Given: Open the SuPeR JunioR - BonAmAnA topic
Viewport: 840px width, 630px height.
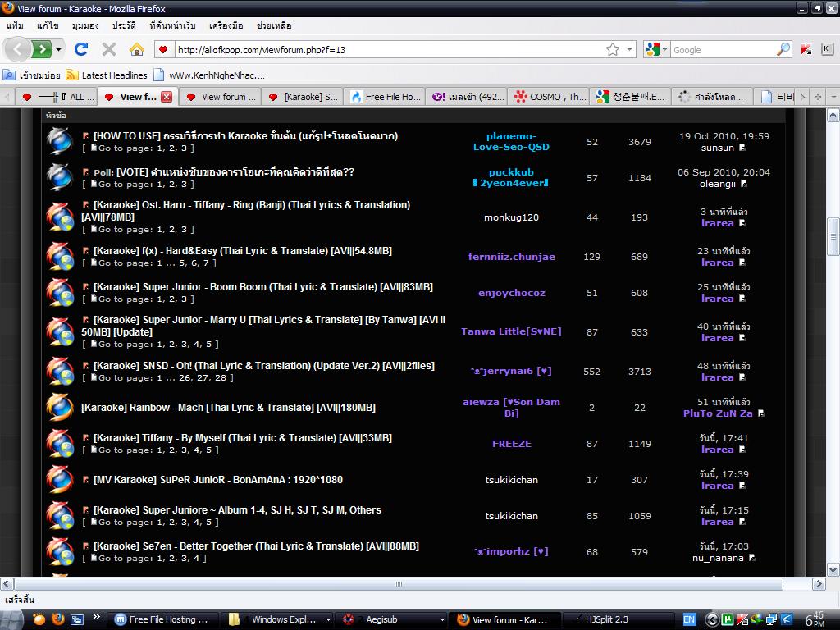Looking at the screenshot, I should (x=218, y=479).
